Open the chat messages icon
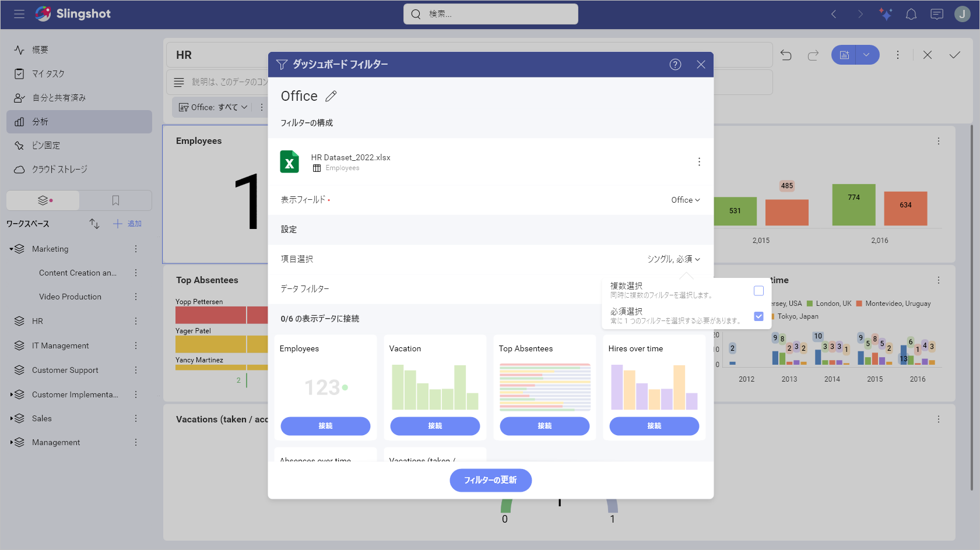 (x=937, y=14)
